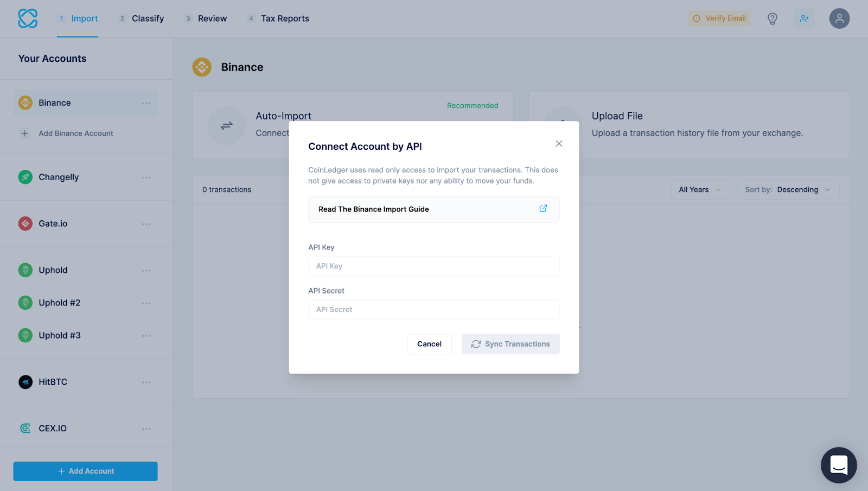Open the Sort by Descending dropdown
This screenshot has height=491, width=868.
click(788, 190)
